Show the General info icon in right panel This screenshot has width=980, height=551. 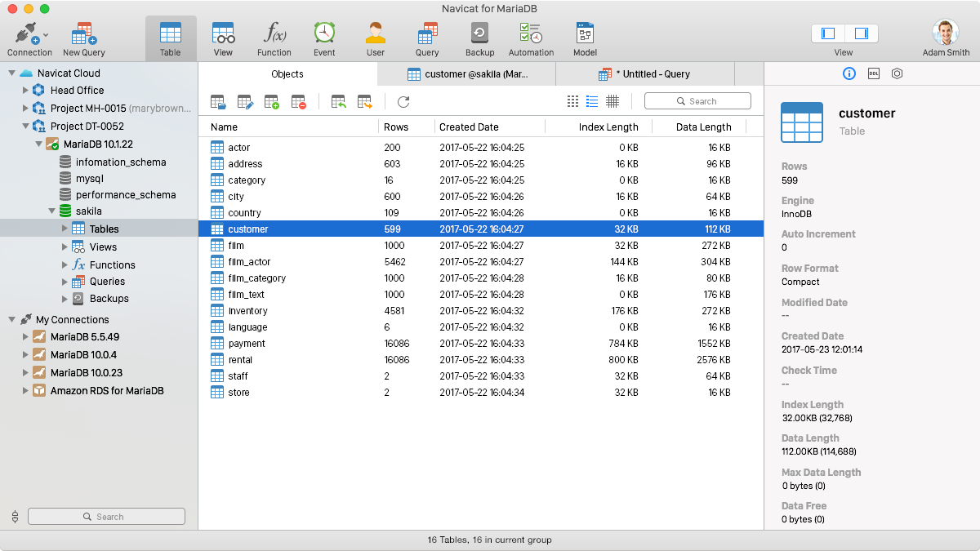point(849,73)
